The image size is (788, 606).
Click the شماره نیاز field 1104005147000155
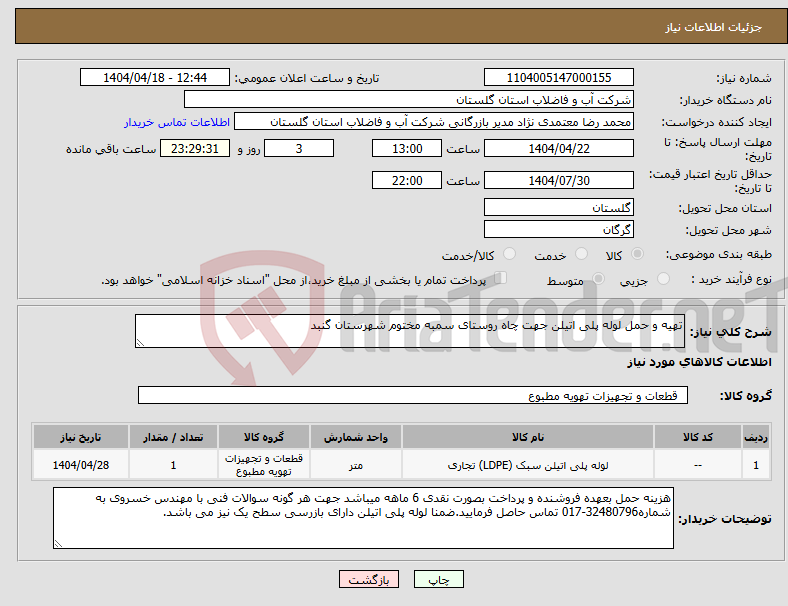558,77
